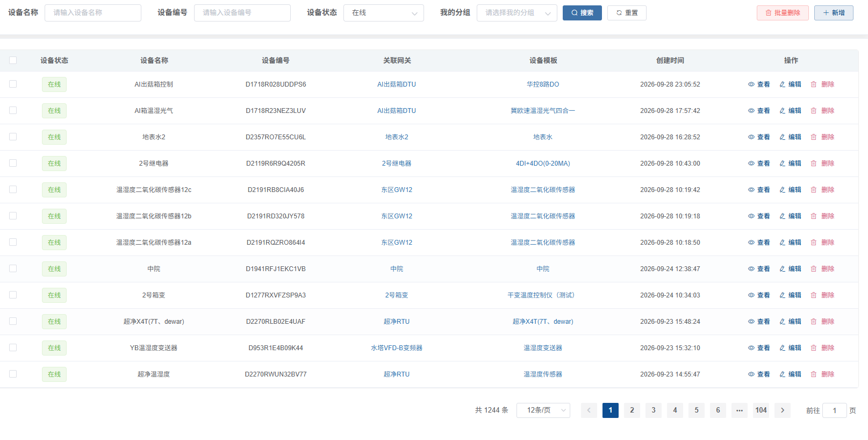Viewport: 868px width, 440px height.
Task: Click trash delete icon for 2号继电器 row
Action: (x=814, y=164)
